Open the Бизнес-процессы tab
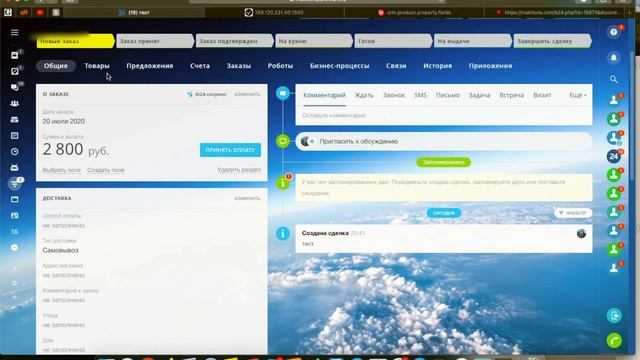Image resolution: width=640 pixels, height=360 pixels. [340, 66]
